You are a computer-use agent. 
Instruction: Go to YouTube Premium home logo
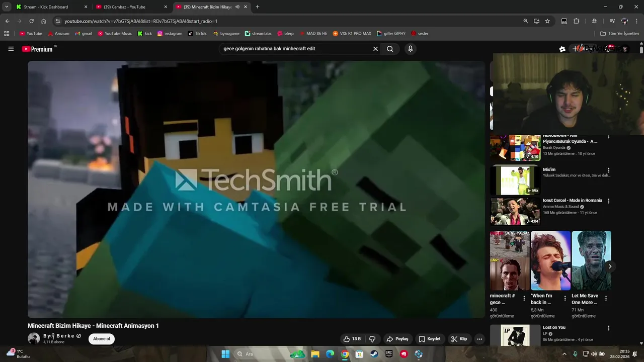click(x=37, y=49)
